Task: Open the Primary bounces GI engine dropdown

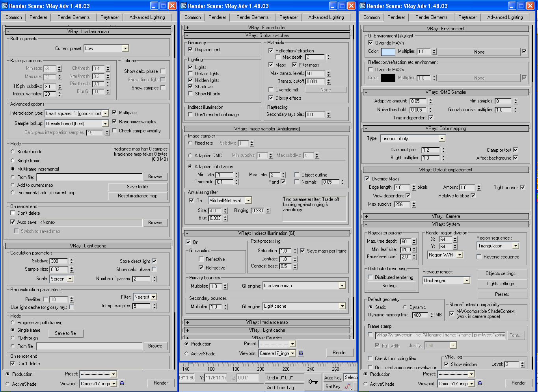Action: (304, 286)
